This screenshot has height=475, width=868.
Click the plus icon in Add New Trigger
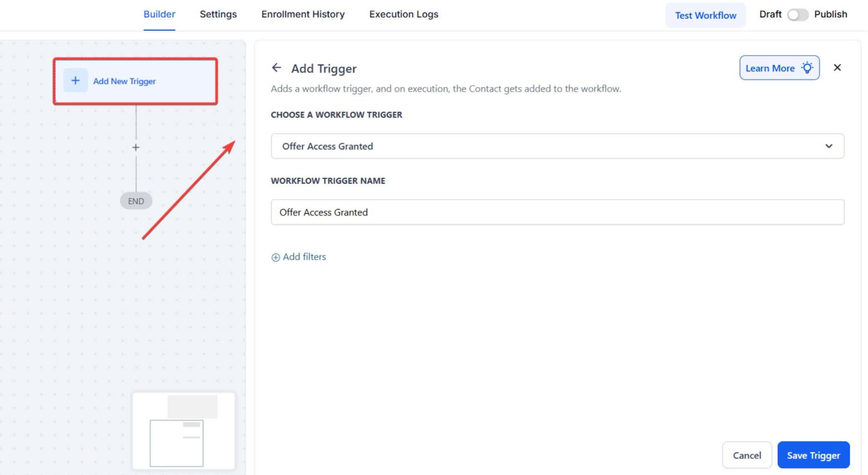[x=75, y=81]
